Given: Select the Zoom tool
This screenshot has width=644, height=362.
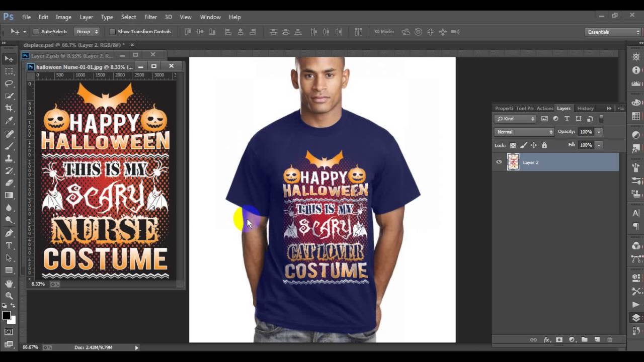Looking at the screenshot, I should (9, 296).
